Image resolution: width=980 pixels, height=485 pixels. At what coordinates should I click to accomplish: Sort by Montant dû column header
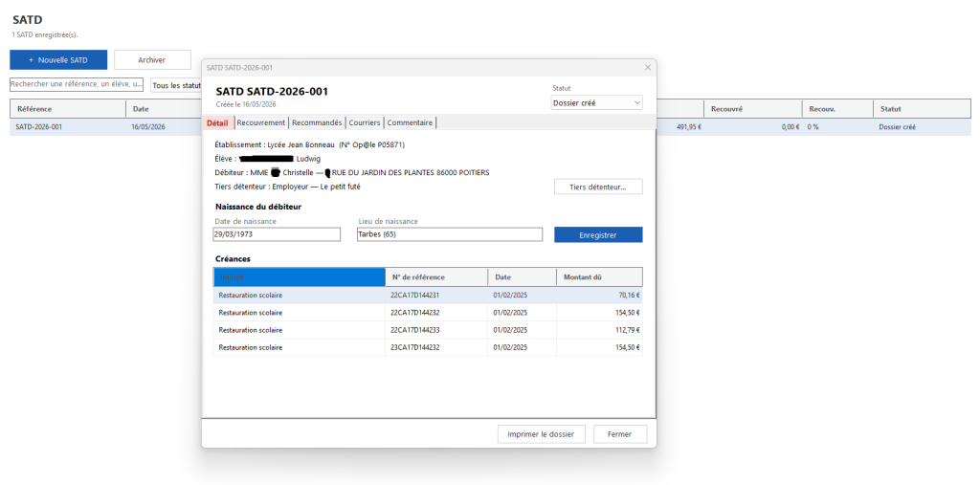tap(599, 276)
